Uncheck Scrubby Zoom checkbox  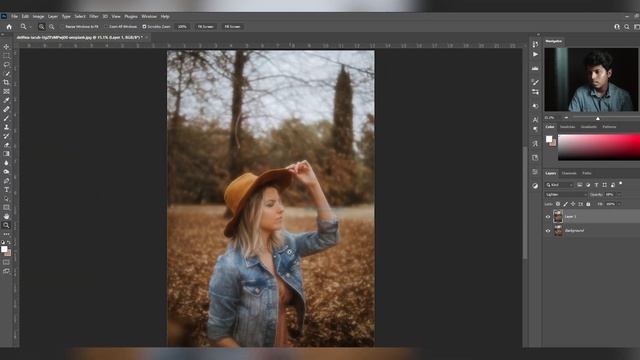[144, 27]
